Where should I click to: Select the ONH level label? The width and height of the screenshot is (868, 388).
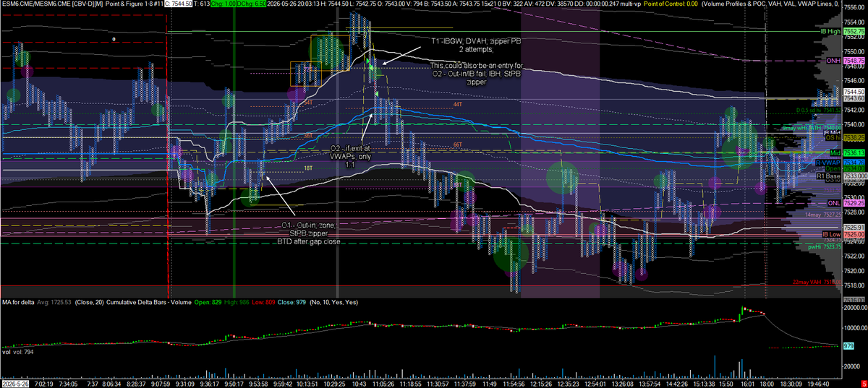pos(833,61)
